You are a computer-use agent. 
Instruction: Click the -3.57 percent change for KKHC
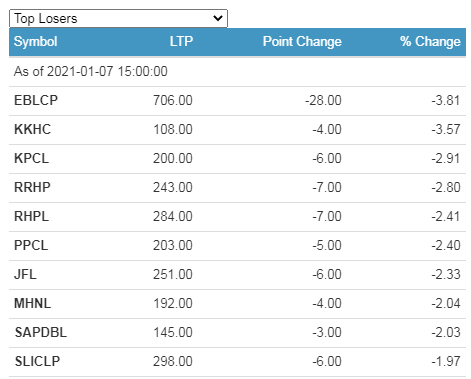click(x=446, y=129)
